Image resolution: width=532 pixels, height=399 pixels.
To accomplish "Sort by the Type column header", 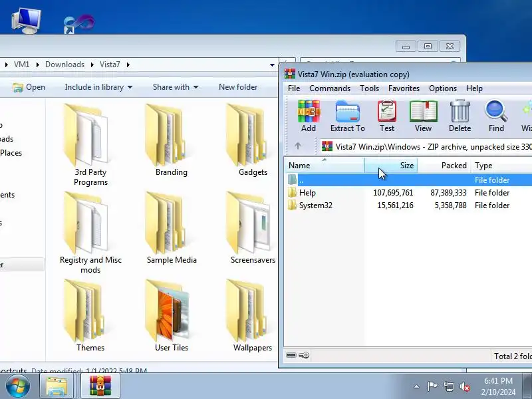I will pyautogui.click(x=501, y=165).
